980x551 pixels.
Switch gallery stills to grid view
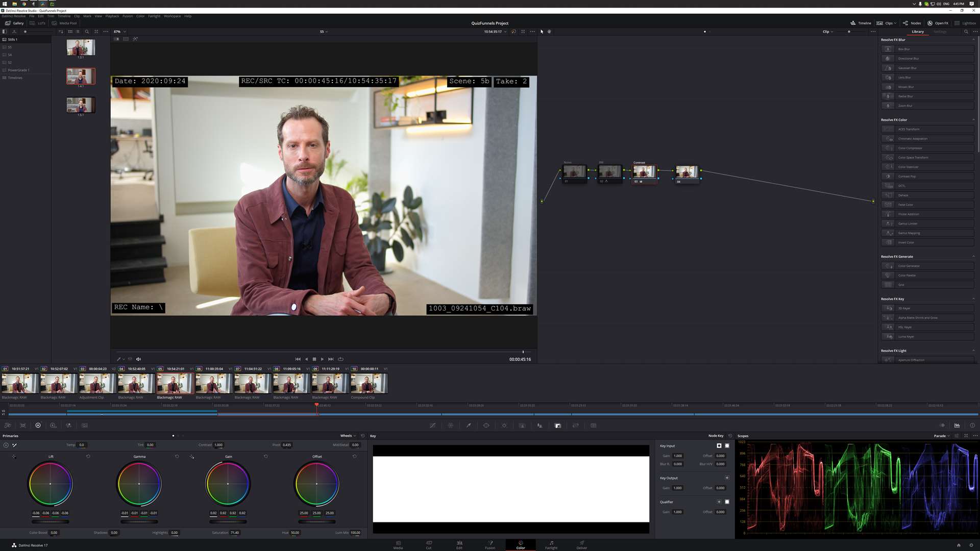(x=70, y=32)
